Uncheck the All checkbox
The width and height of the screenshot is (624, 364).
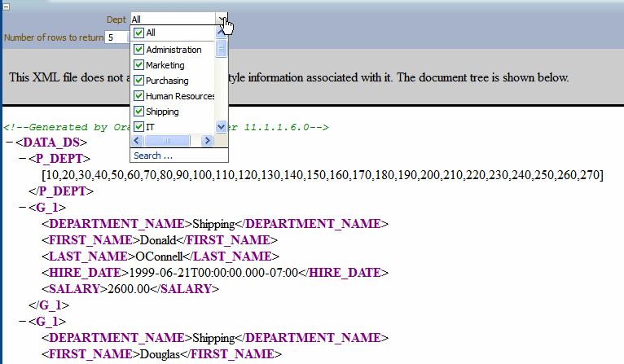[138, 33]
